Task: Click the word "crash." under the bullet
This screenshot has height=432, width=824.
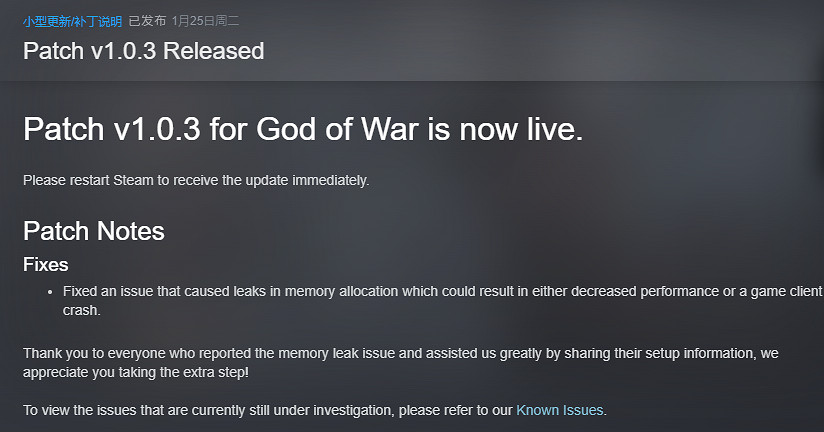Action: [82, 311]
